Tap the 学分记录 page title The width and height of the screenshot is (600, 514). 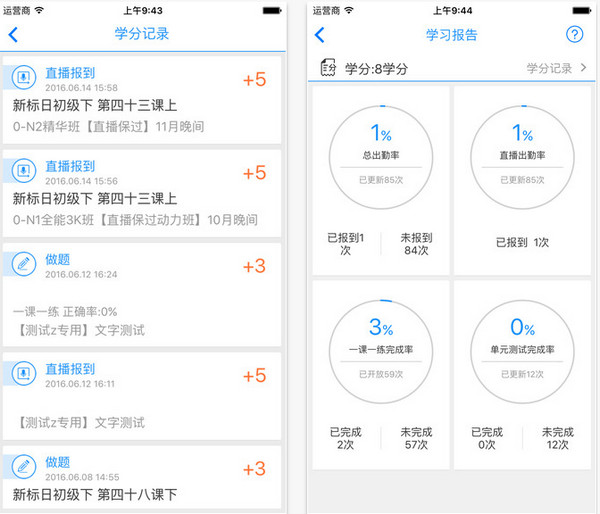(142, 34)
